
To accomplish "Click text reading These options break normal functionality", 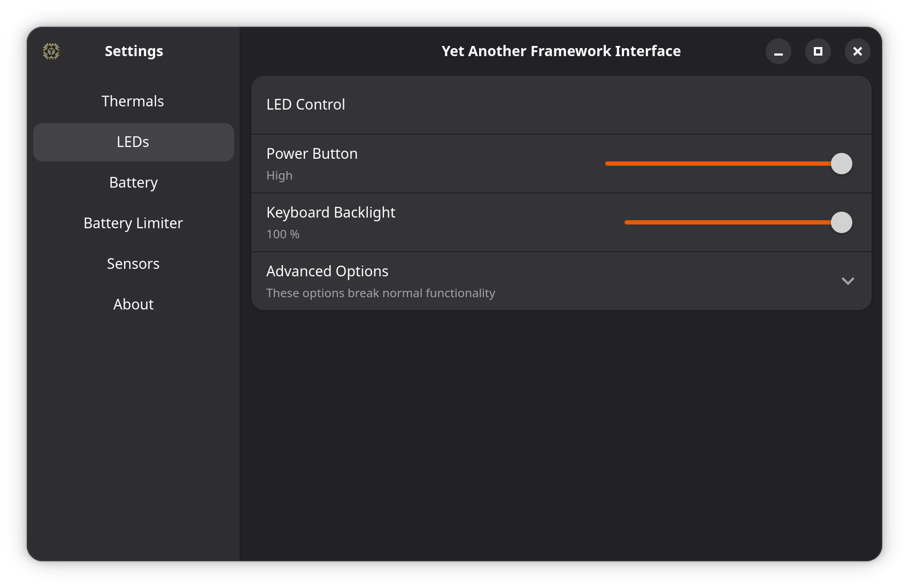I will [381, 293].
